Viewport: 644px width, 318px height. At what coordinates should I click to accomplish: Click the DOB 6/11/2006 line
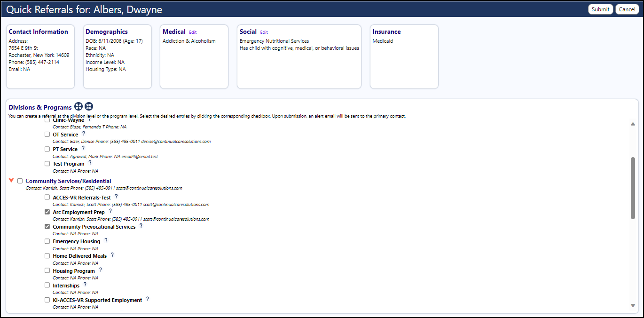(114, 41)
